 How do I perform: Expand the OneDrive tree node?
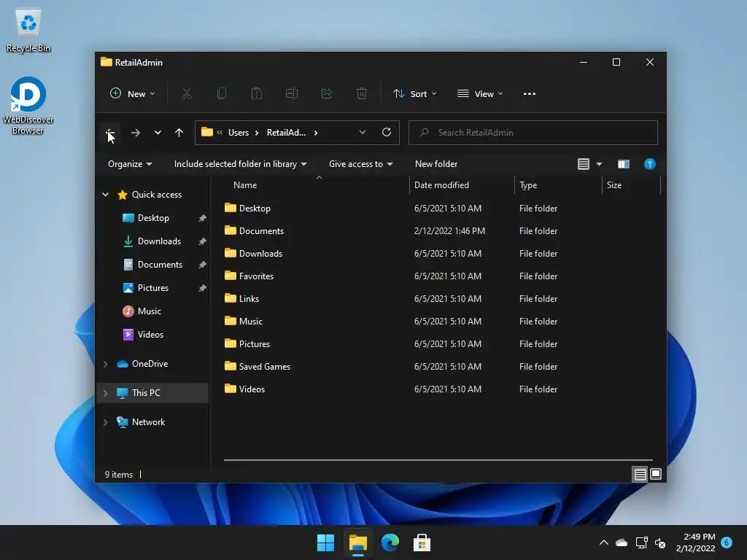coord(105,364)
